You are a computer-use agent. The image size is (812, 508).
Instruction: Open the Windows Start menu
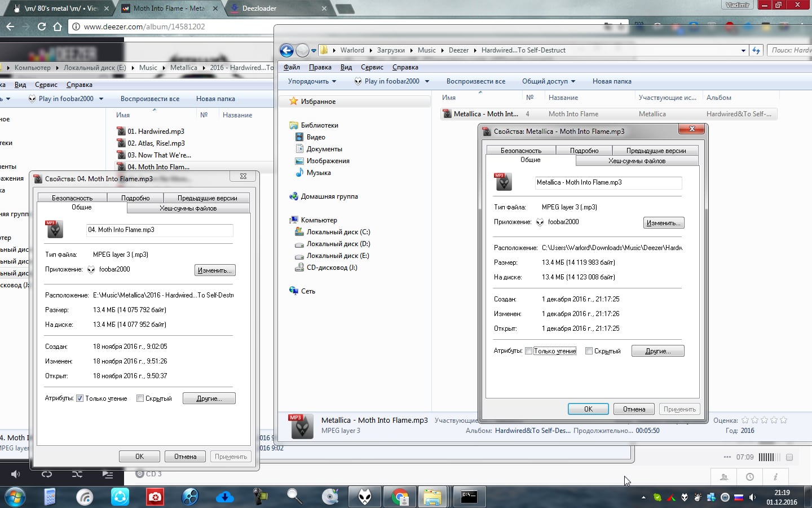pyautogui.click(x=15, y=497)
